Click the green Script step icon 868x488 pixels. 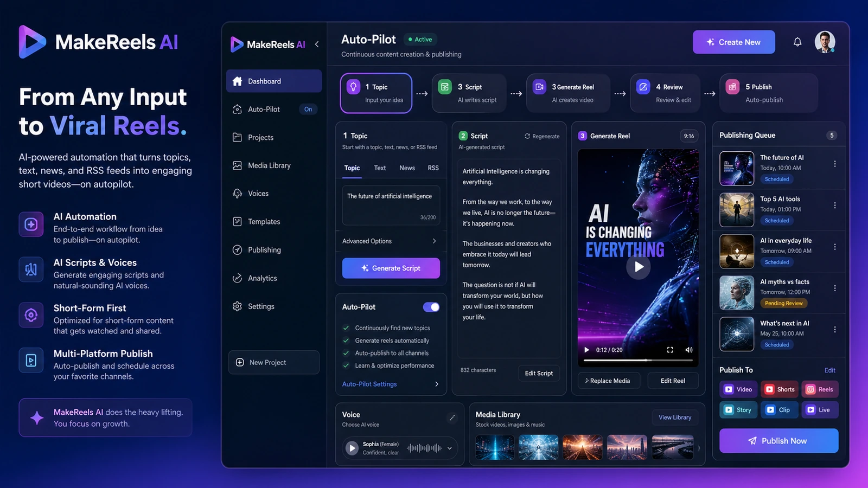tap(445, 87)
